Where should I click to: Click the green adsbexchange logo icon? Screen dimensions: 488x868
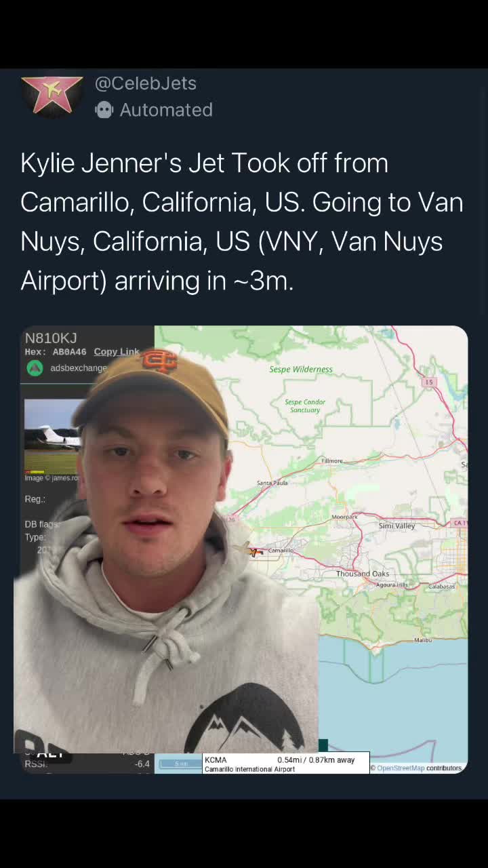(35, 368)
